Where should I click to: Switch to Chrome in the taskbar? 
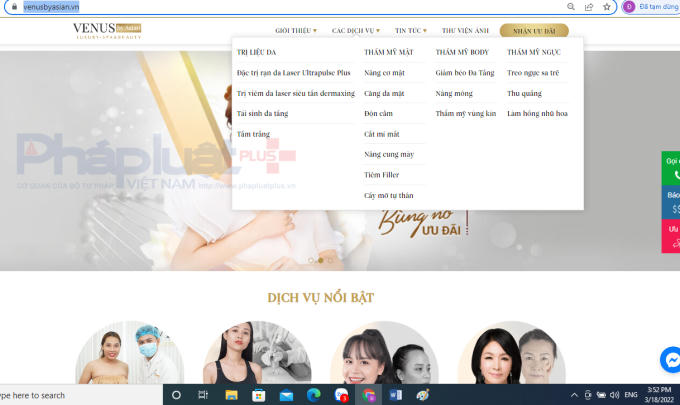(x=369, y=395)
